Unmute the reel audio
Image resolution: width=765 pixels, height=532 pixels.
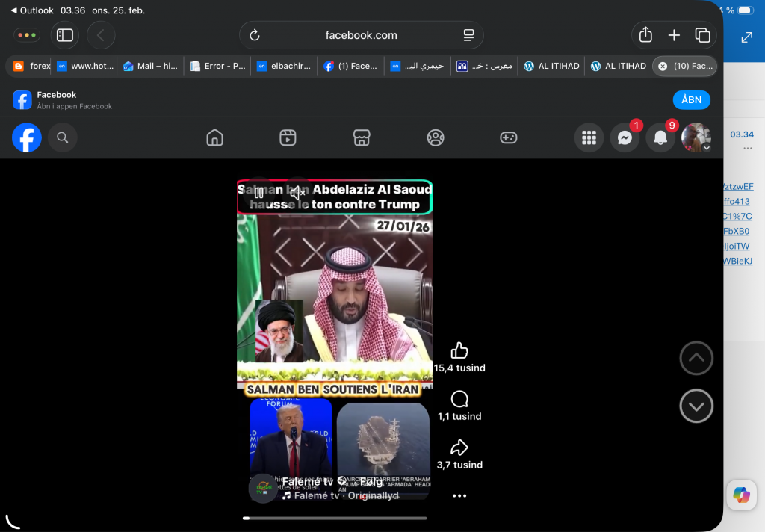tap(297, 193)
